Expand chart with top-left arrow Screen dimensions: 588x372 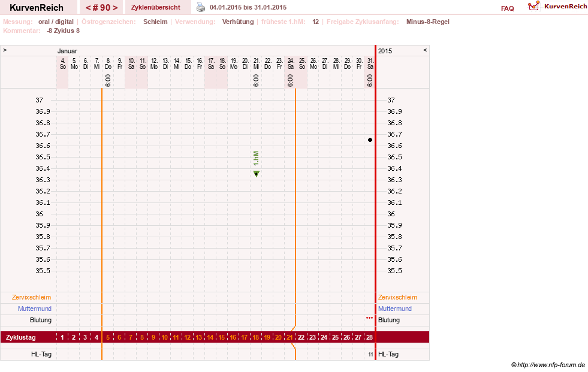point(5,50)
